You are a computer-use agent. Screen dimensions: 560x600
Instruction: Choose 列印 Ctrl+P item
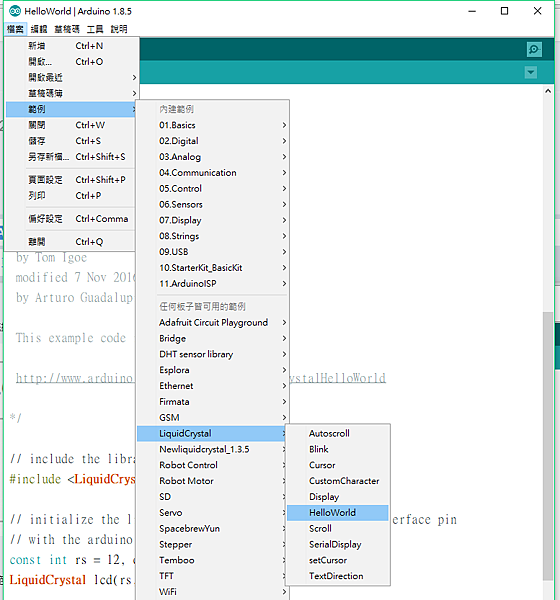coord(71,196)
